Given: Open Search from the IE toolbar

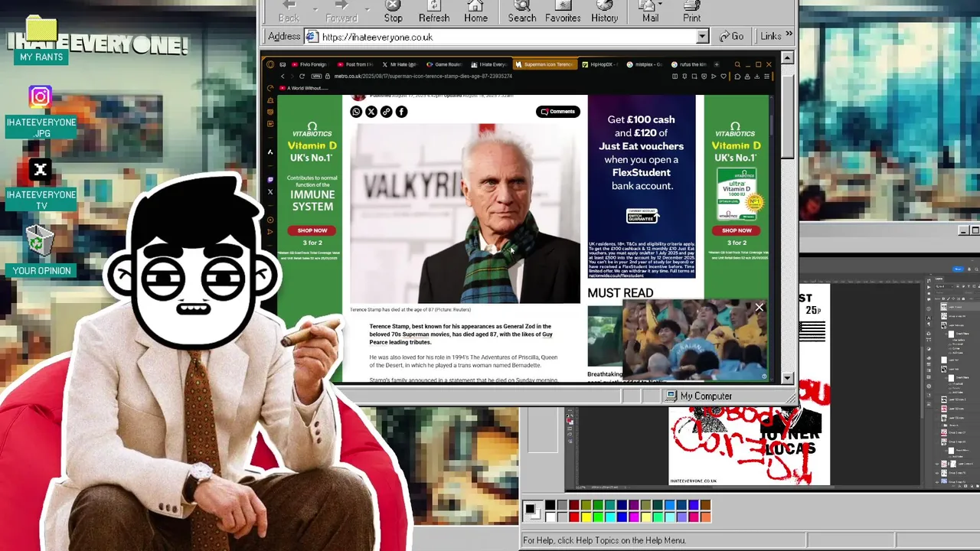Looking at the screenshot, I should click(x=522, y=11).
